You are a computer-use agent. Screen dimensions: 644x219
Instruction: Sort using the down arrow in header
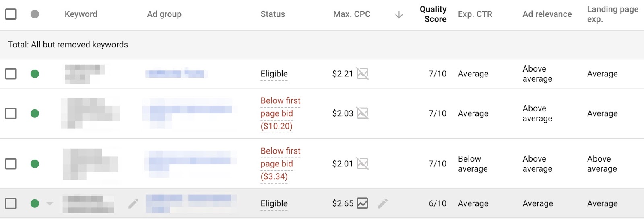[399, 15]
